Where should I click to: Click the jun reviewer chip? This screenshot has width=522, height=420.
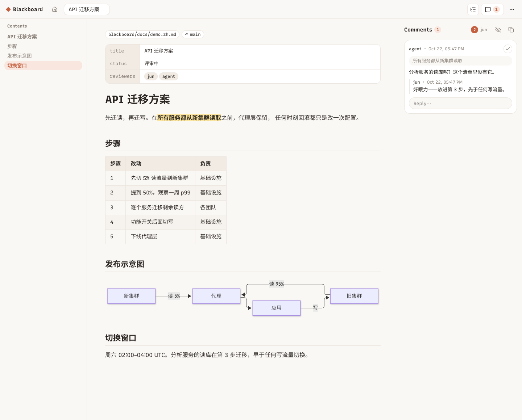point(151,76)
